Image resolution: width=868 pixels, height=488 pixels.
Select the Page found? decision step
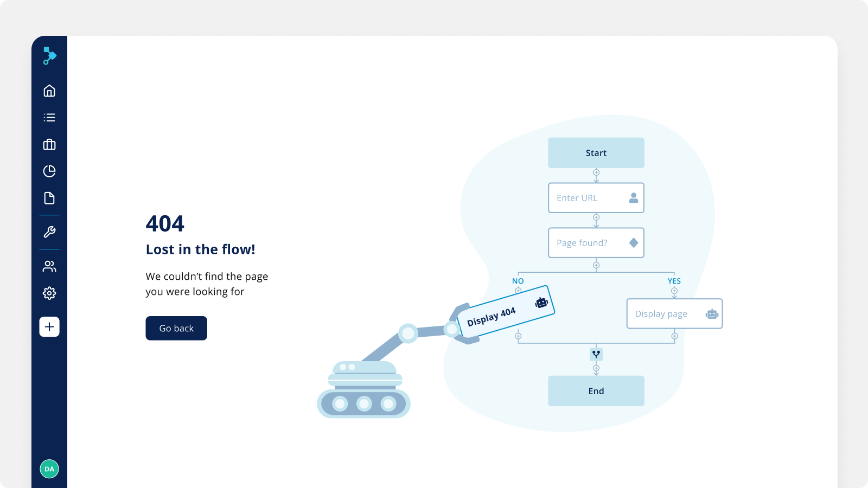click(x=596, y=243)
